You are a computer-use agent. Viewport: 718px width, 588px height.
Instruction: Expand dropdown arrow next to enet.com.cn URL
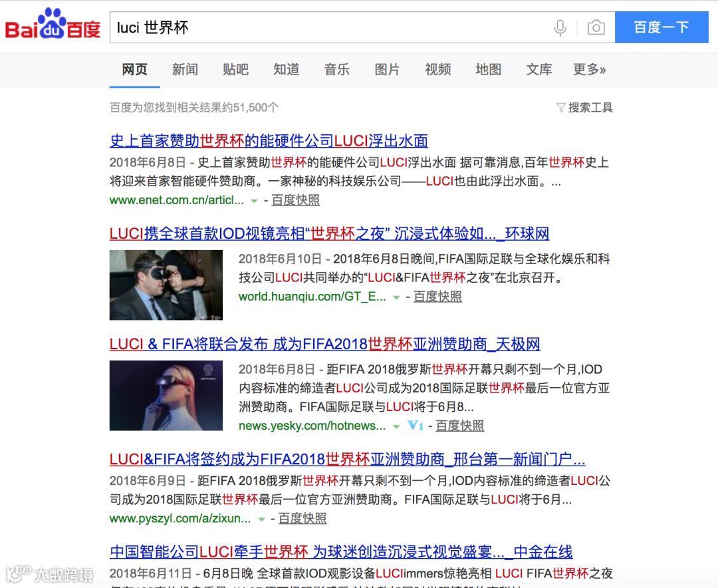tap(254, 201)
